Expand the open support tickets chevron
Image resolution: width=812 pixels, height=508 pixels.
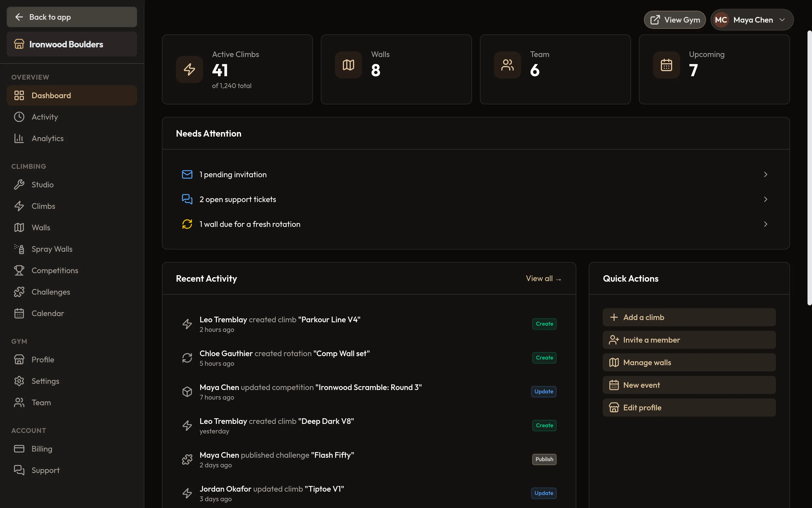pos(766,199)
